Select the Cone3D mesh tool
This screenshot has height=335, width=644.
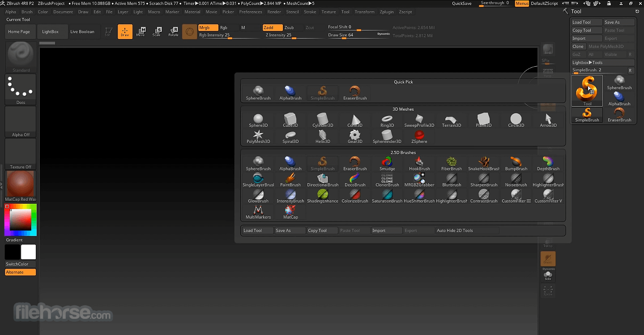[x=355, y=120]
